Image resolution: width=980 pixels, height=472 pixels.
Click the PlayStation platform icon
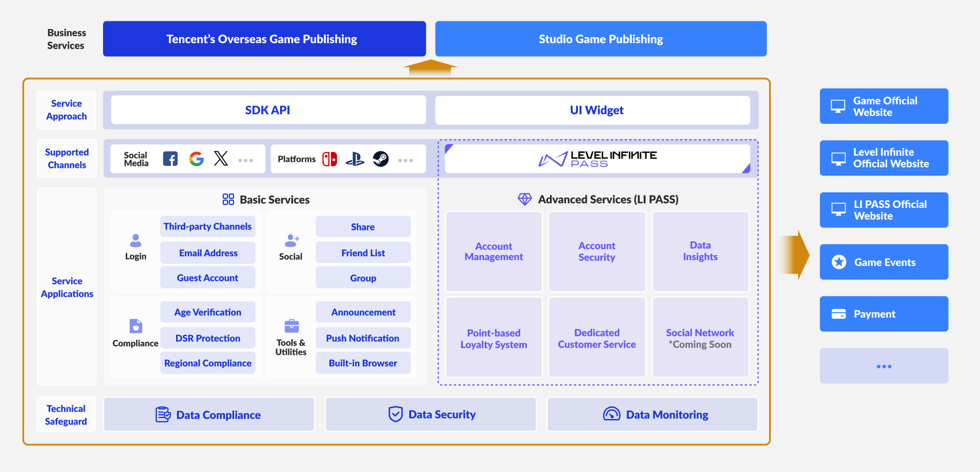[x=355, y=159]
